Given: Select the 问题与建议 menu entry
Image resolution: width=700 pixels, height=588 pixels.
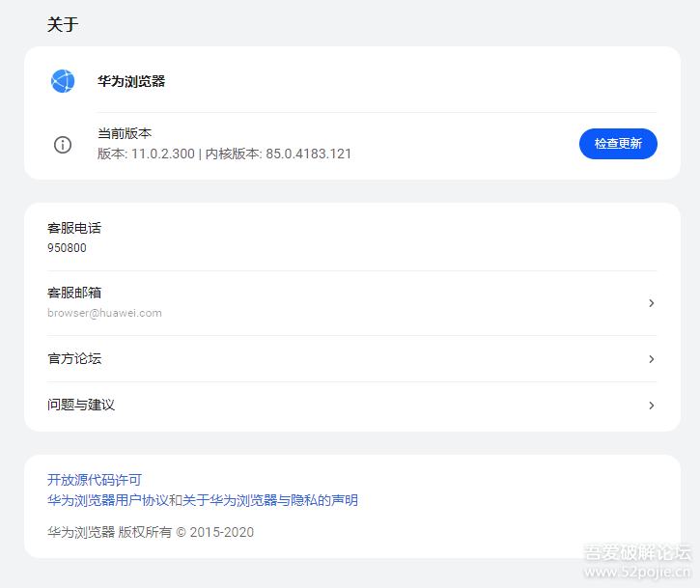Looking at the screenshot, I should (x=81, y=406).
